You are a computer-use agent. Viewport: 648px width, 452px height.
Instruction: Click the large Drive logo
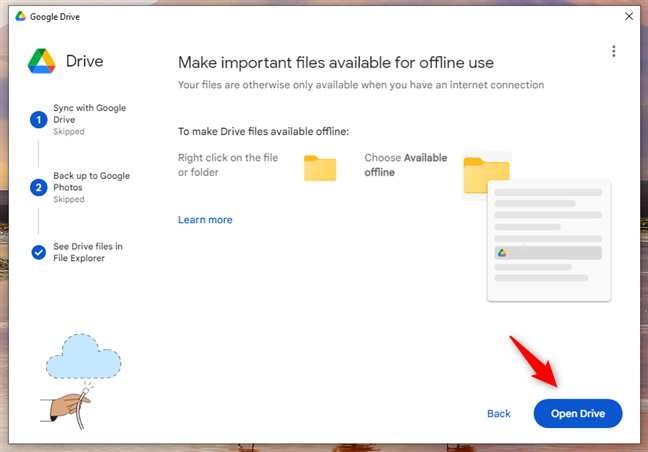(42, 61)
